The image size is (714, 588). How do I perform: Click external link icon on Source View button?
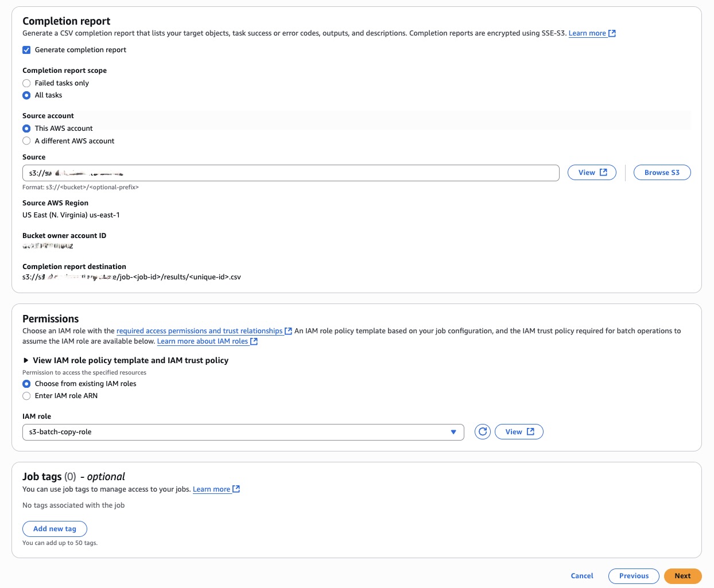point(603,172)
